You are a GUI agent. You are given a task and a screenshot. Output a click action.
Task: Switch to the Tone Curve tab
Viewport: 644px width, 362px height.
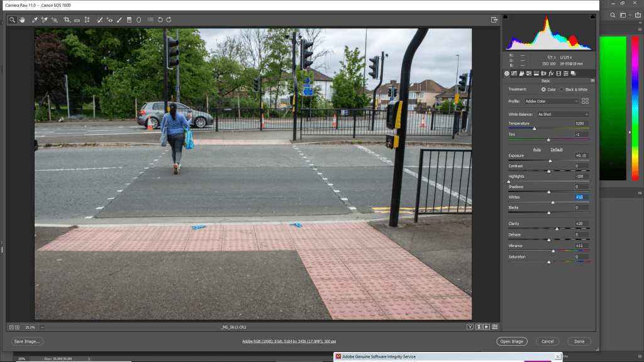514,74
